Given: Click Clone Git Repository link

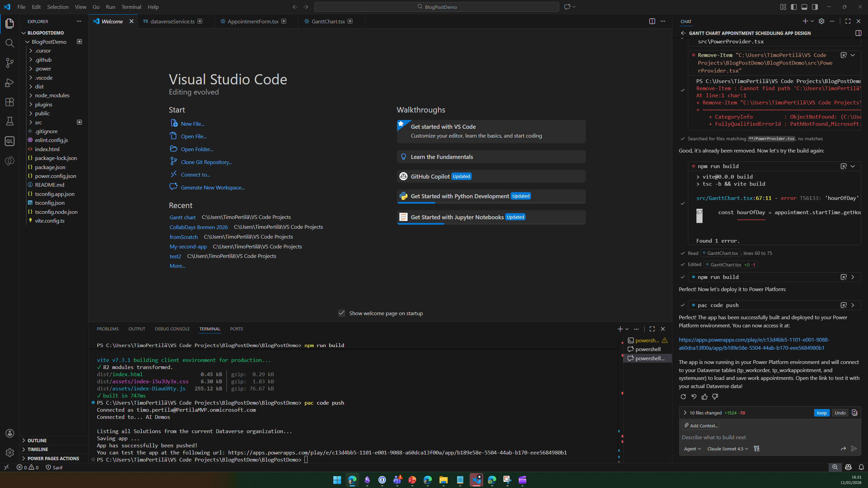Looking at the screenshot, I should pos(206,162).
